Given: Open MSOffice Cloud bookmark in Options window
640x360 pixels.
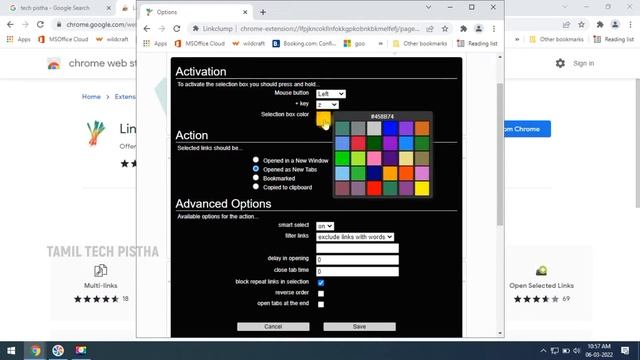Looking at the screenshot, I should pyautogui.click(x=200, y=43).
